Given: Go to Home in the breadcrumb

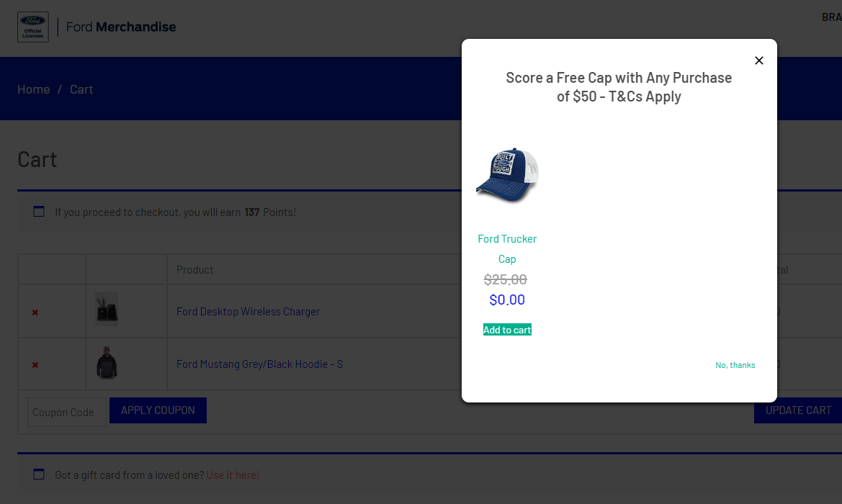Looking at the screenshot, I should tap(33, 89).
